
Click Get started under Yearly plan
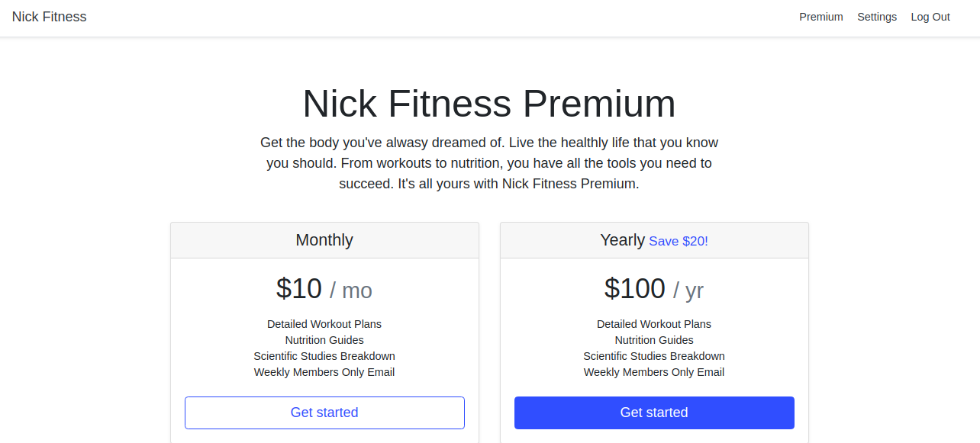coord(654,413)
